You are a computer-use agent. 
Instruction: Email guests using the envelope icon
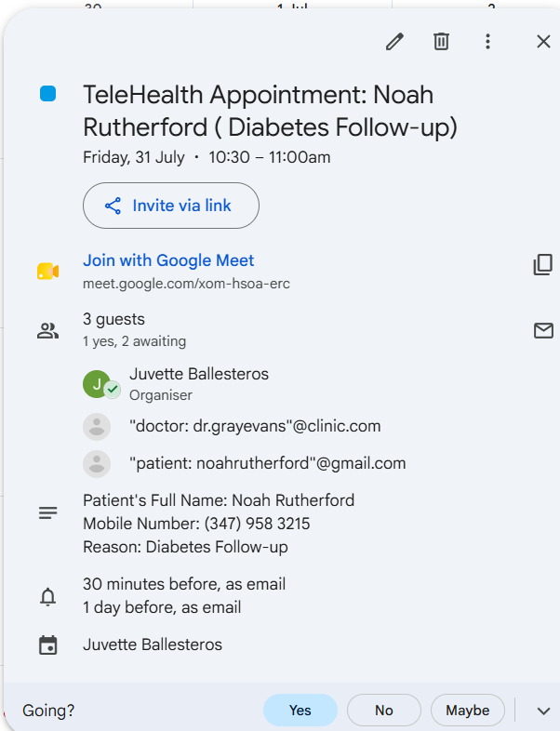coord(543,330)
